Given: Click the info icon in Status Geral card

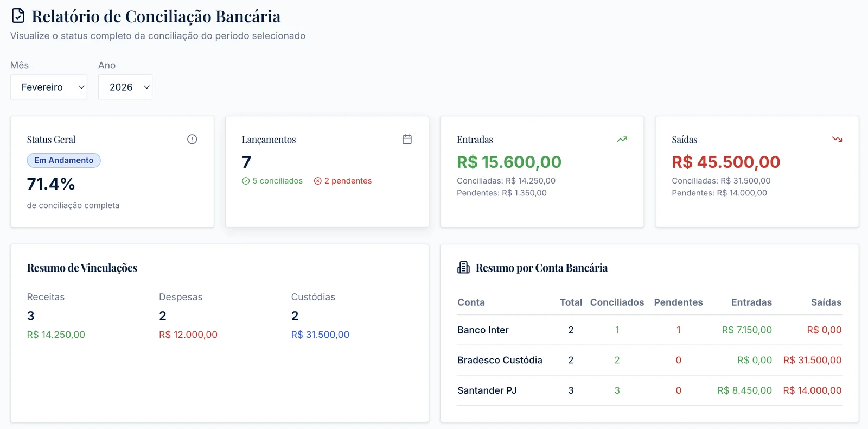Looking at the screenshot, I should (x=192, y=140).
